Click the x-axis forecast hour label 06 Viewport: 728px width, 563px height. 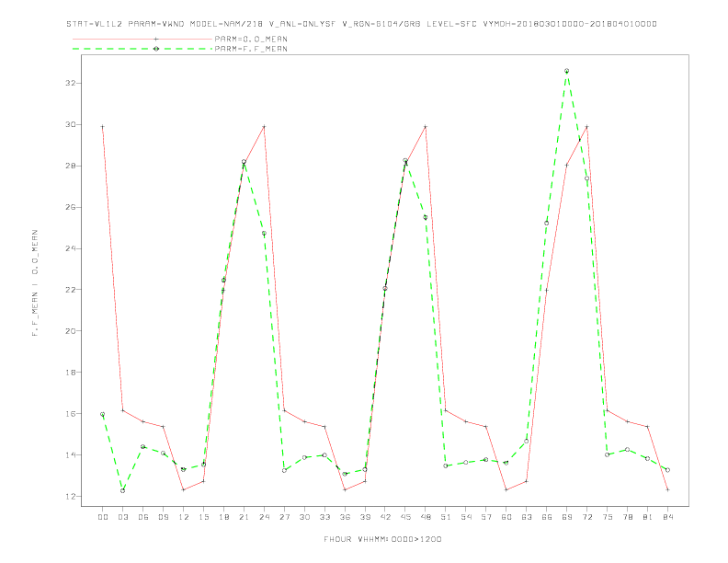click(143, 517)
